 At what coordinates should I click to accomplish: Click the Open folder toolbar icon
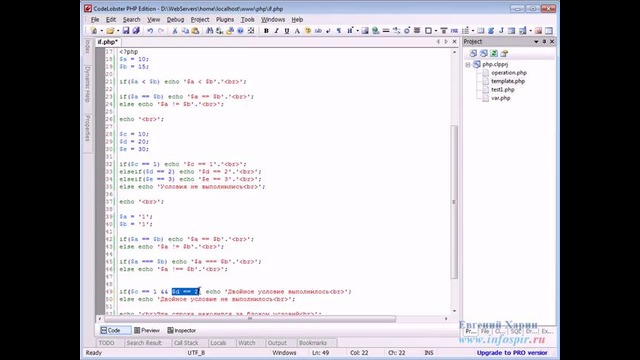[110, 31]
